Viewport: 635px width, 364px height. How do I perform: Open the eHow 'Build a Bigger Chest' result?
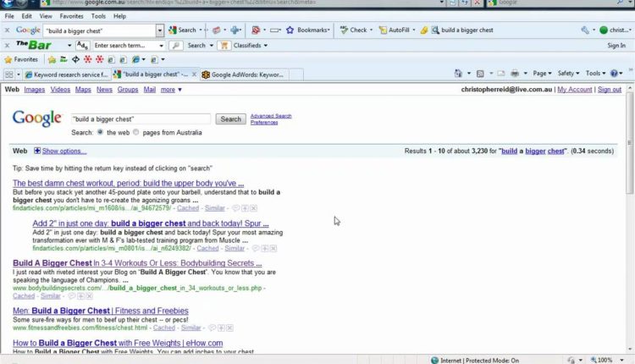coord(118,343)
